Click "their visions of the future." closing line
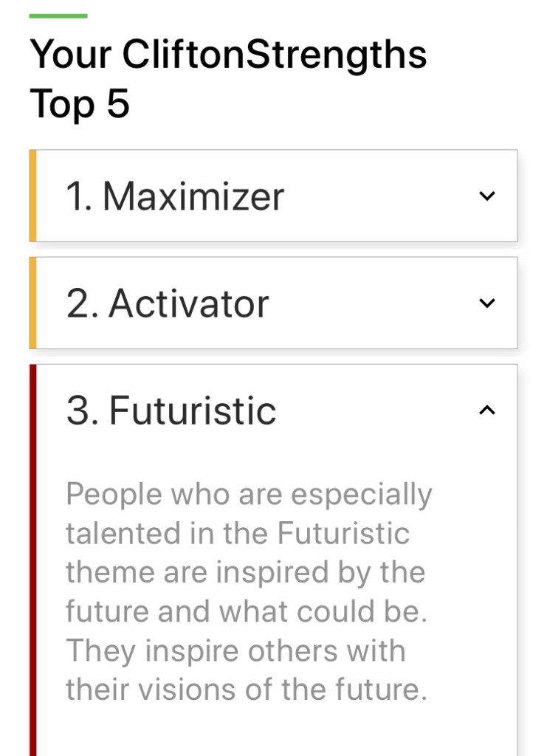Image resolution: width=547 pixels, height=756 pixels. [x=247, y=690]
